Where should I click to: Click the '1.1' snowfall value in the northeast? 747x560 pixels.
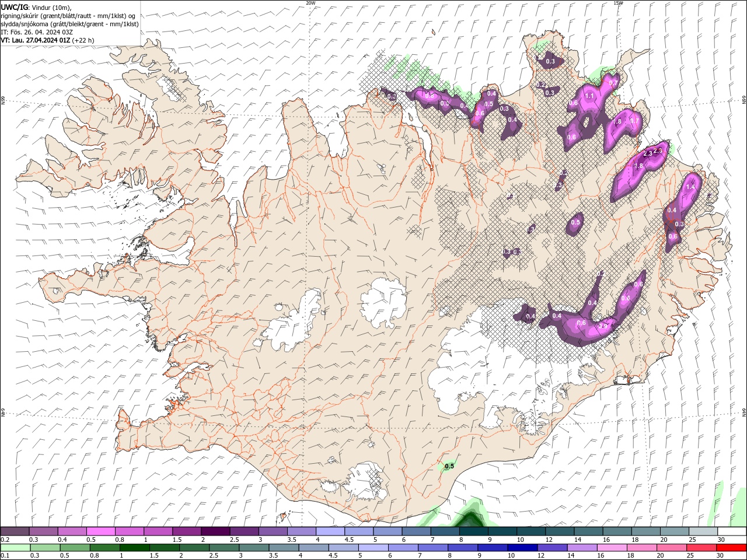(589, 96)
